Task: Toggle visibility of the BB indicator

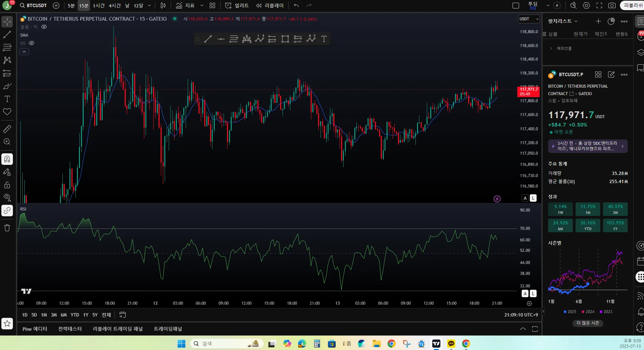Action: click(x=32, y=43)
